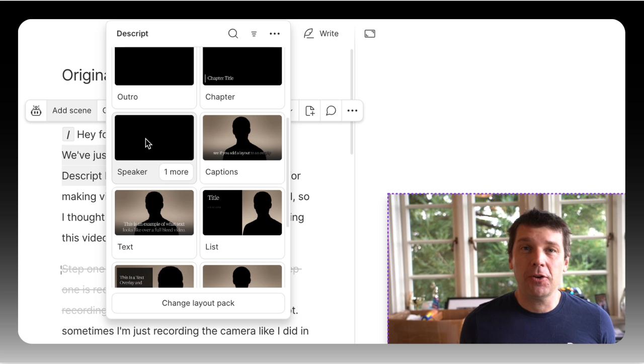The height and width of the screenshot is (364, 644).
Task: Click the Add scene robot icon
Action: (36, 110)
